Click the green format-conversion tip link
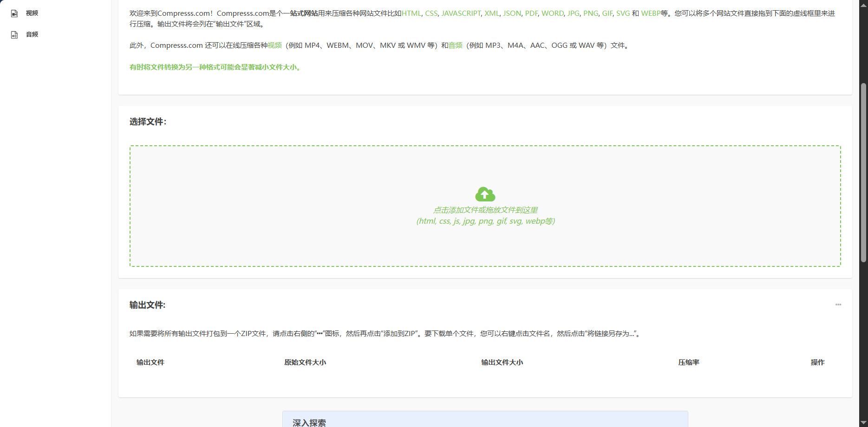The width and height of the screenshot is (868, 427). (216, 67)
